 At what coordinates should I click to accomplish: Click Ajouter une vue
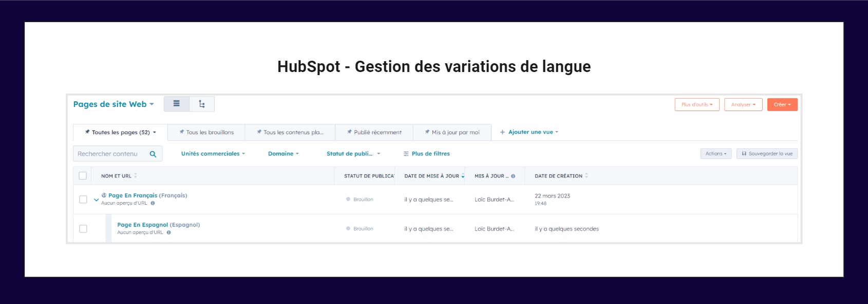529,132
